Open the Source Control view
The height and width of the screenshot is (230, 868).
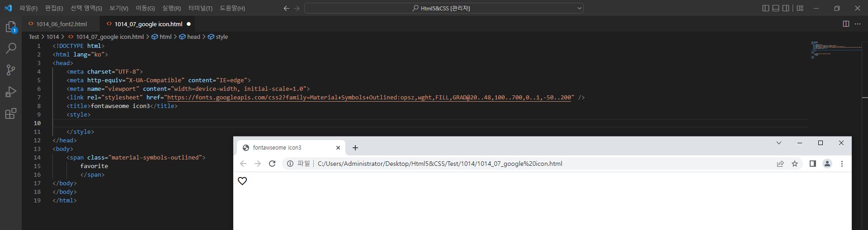11,70
